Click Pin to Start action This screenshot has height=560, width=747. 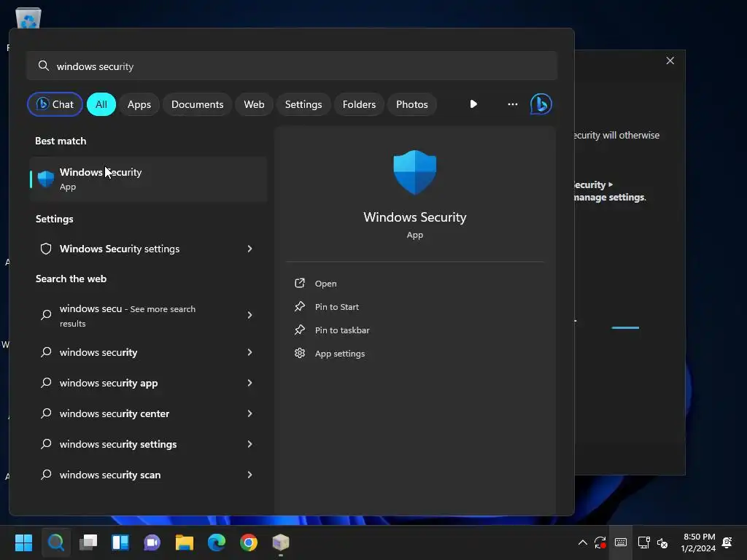pos(337,307)
